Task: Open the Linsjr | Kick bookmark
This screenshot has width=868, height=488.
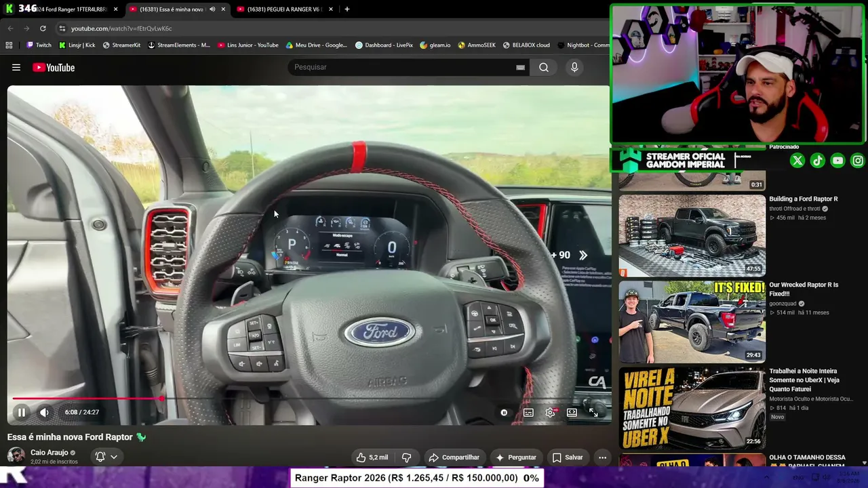Action: pos(77,45)
